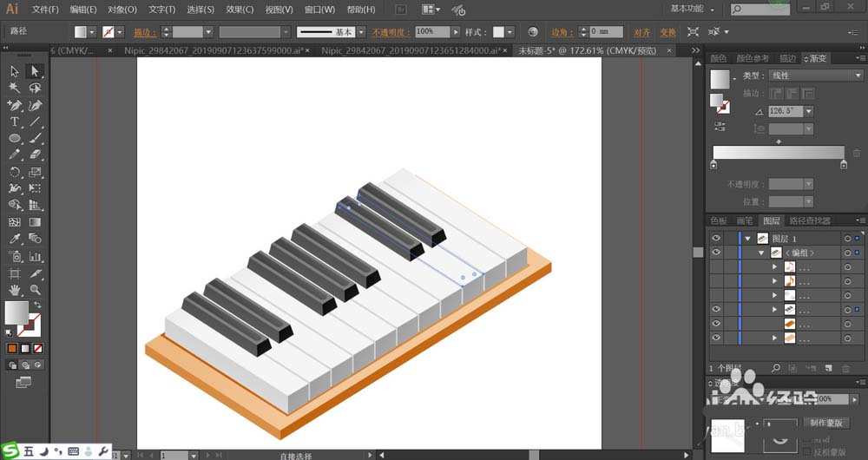Open the 文件(F) menu
The width and height of the screenshot is (868, 460).
click(x=45, y=10)
